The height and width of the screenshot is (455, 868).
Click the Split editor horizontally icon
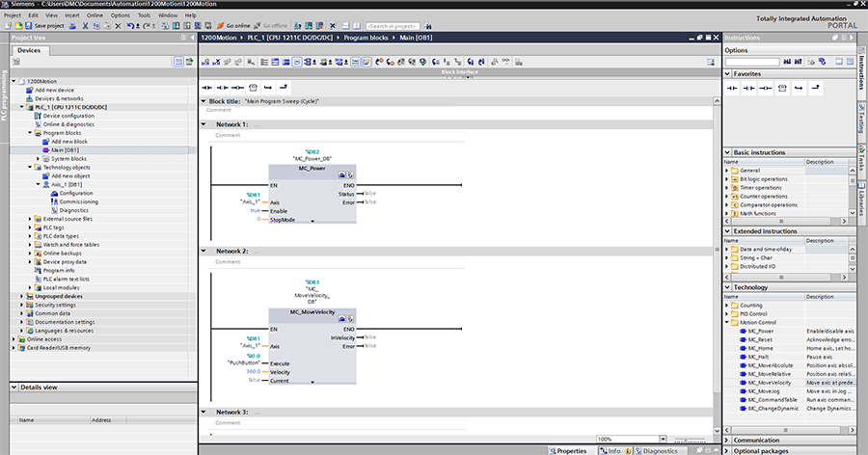tap(345, 25)
